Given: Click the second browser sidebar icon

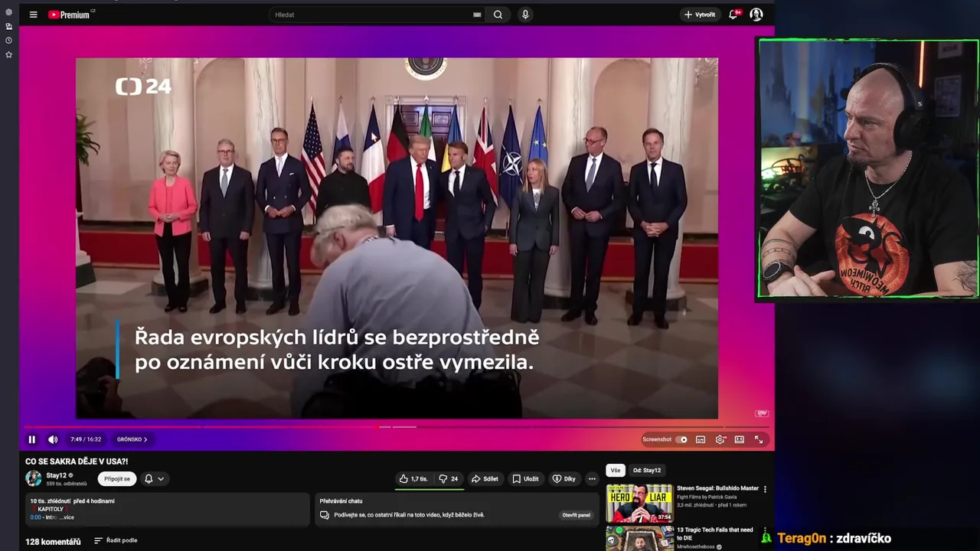Looking at the screenshot, I should click(x=8, y=26).
